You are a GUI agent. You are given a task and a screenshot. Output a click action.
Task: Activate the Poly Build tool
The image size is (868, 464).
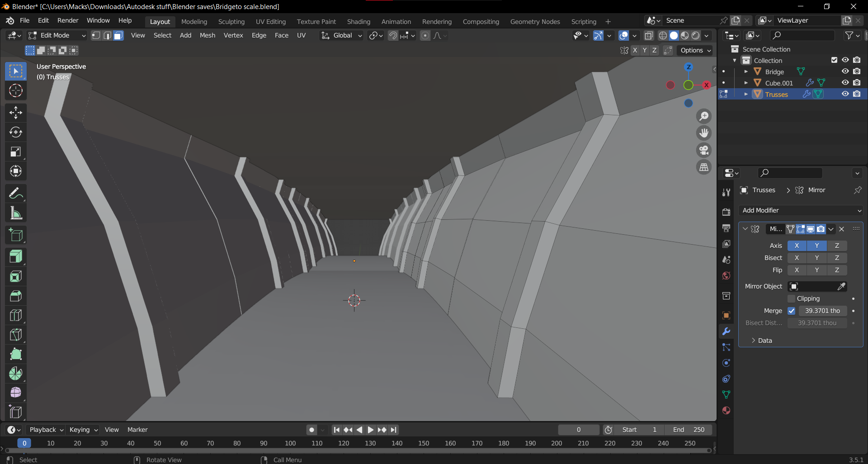16,354
